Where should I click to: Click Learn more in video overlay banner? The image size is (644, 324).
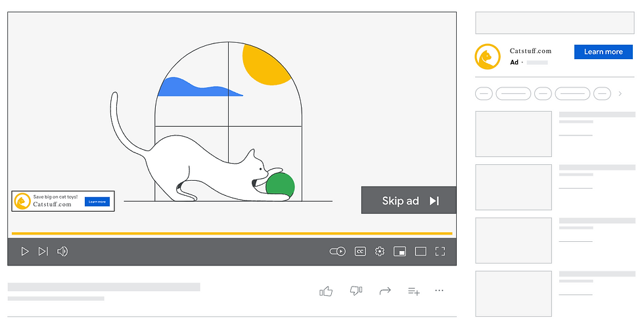[x=97, y=202]
